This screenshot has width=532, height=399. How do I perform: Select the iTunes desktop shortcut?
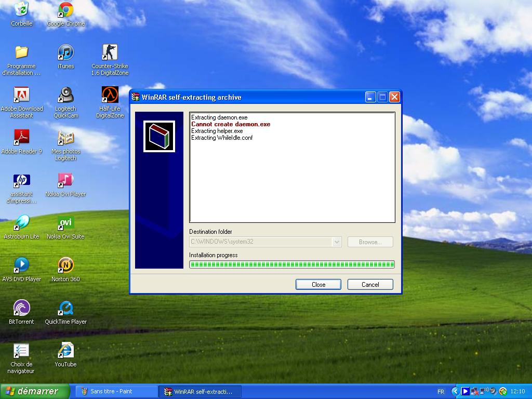[66, 56]
